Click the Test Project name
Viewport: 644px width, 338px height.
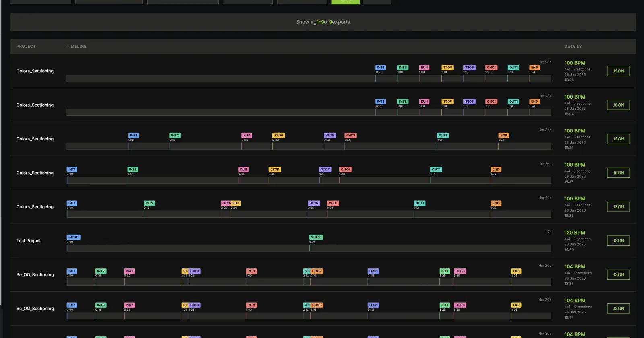tap(29, 241)
